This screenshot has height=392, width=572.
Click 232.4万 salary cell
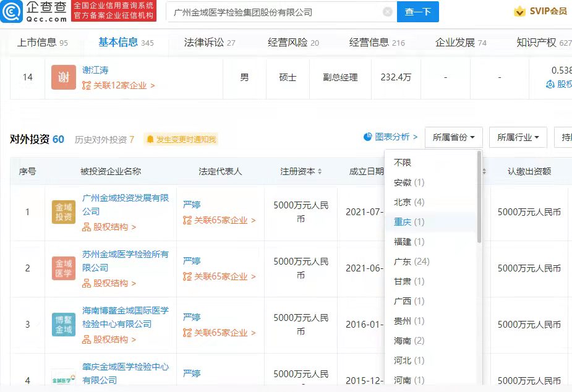396,77
